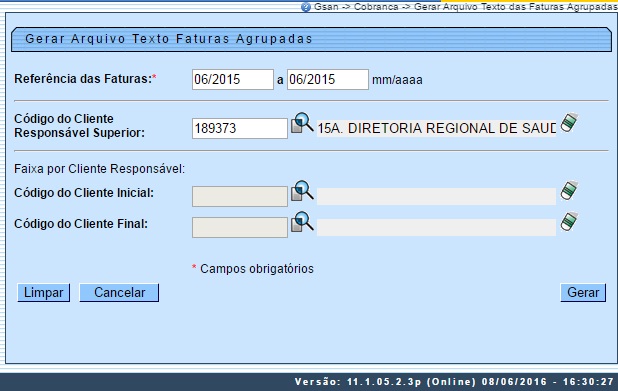The width and height of the screenshot is (618, 391).
Task: Erase the Código do Cliente Inicial field
Action: point(569,191)
